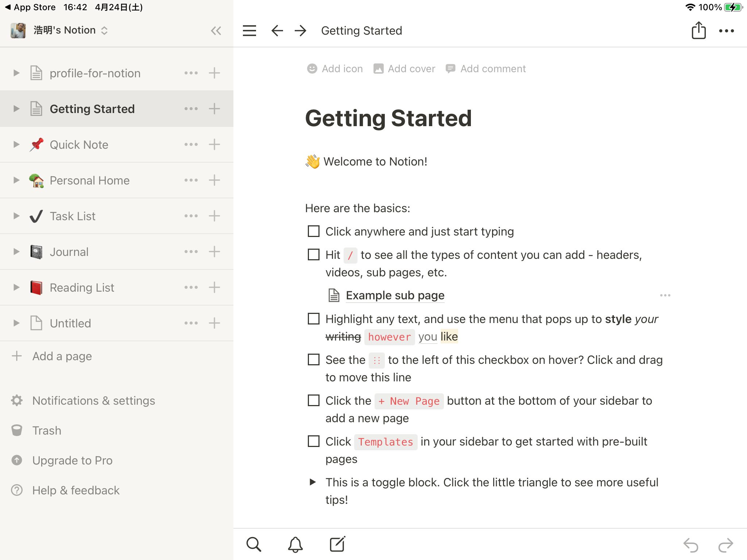
Task: Open more options for Getting Started row
Action: (191, 109)
